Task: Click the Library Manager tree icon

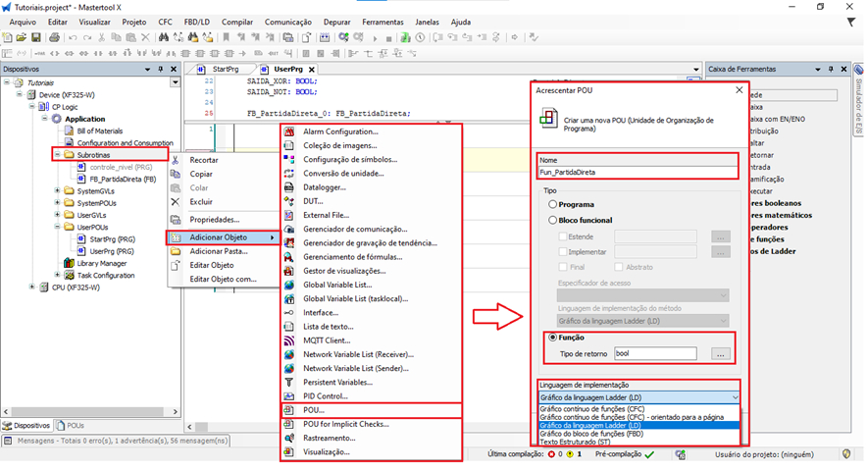Action: coord(68,263)
